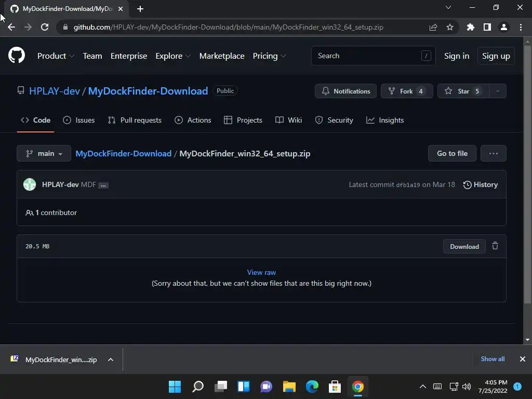Click the HPLAY-dev commit author name
This screenshot has height=399, width=532.
60,184
